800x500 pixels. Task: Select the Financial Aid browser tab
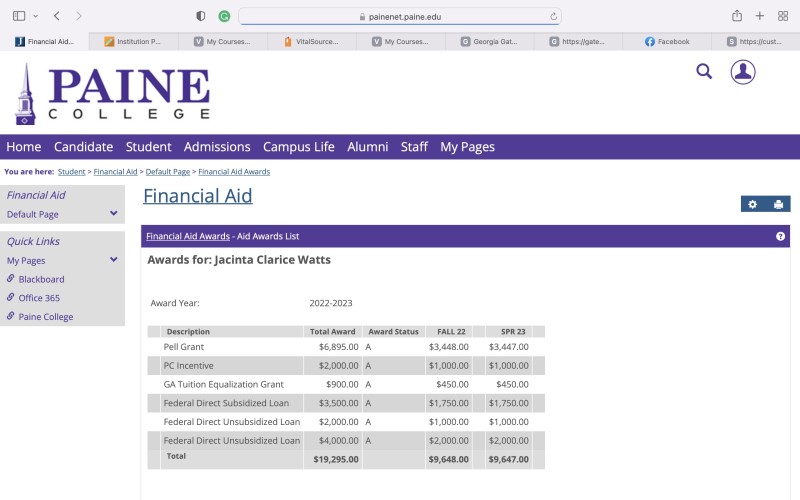(44, 42)
